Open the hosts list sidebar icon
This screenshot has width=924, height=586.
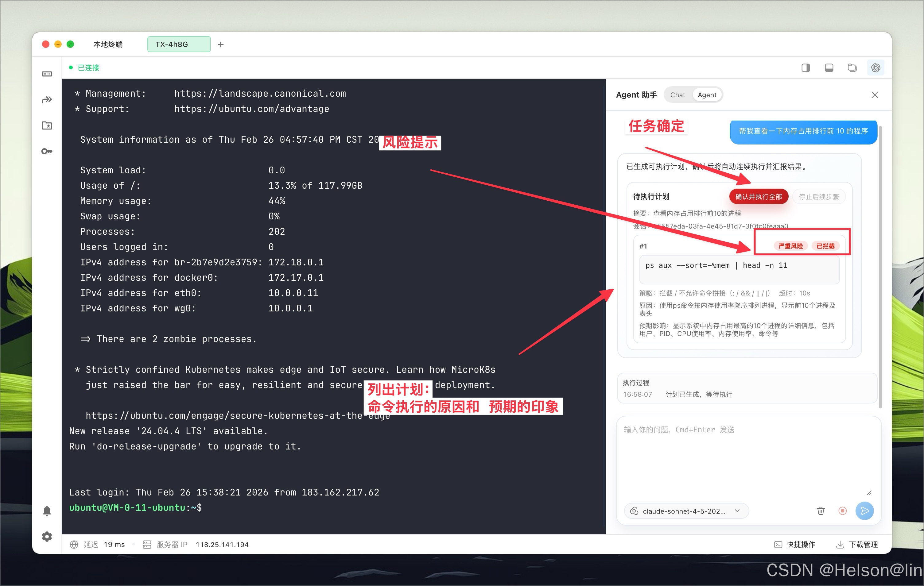[x=47, y=74]
